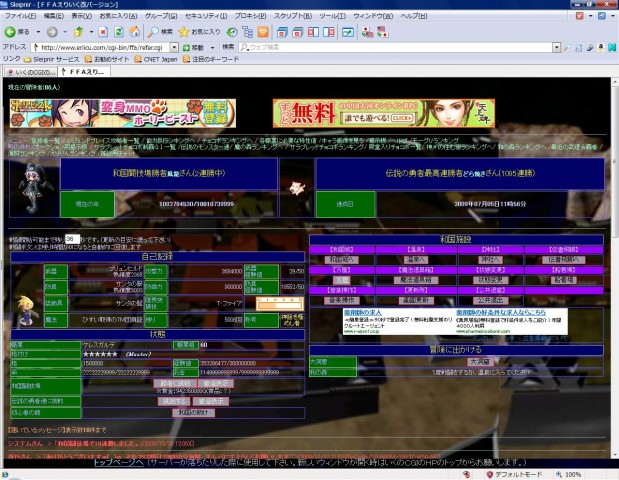Open favorites via the yellow star icon

(199, 32)
